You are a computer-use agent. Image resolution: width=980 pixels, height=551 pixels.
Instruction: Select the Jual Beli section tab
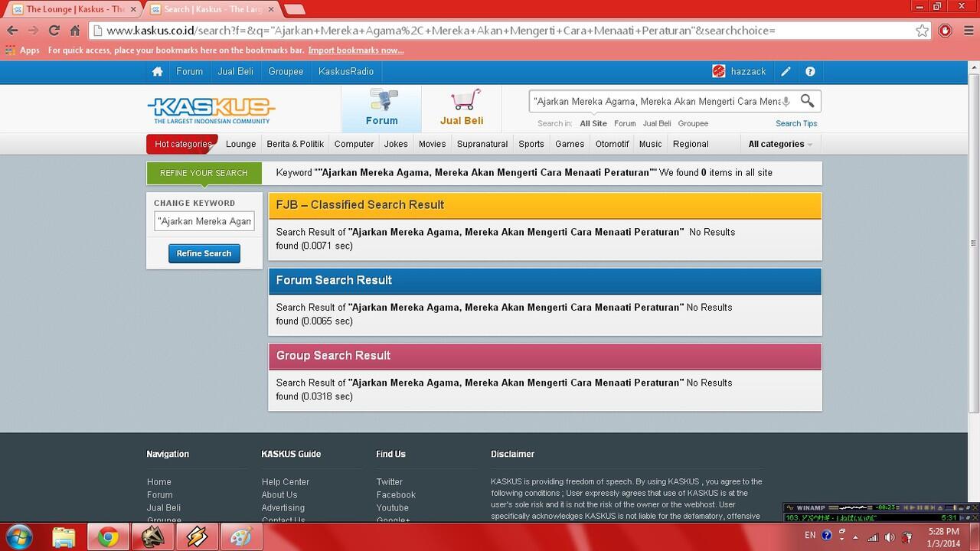click(462, 108)
